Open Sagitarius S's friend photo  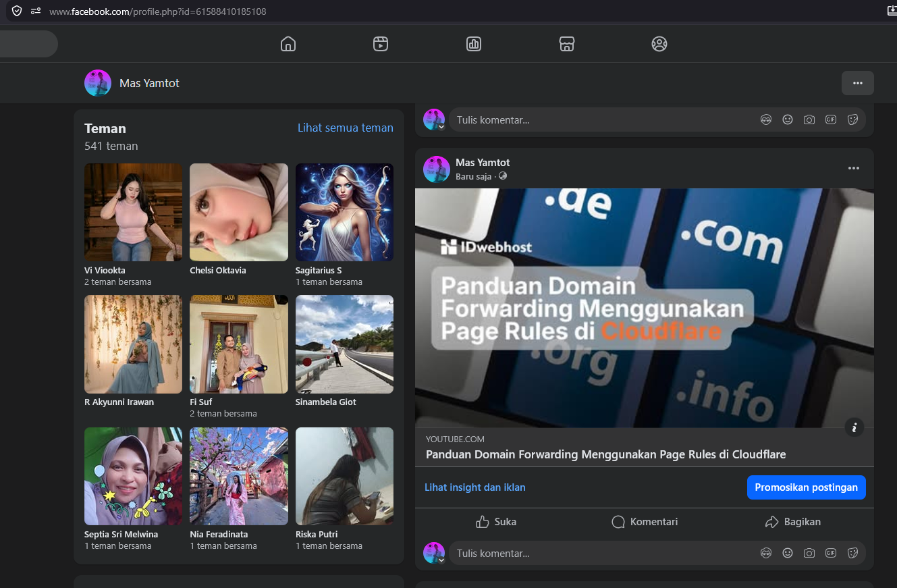(344, 212)
